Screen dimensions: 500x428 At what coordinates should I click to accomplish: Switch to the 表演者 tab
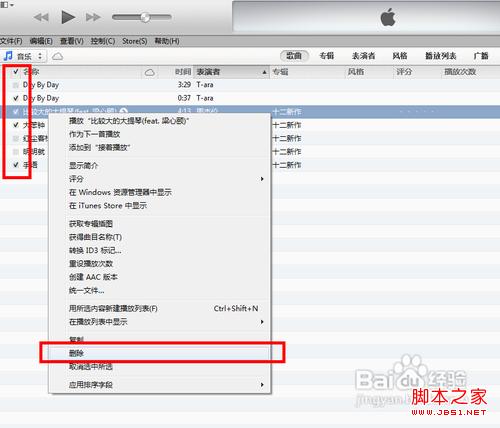point(363,56)
